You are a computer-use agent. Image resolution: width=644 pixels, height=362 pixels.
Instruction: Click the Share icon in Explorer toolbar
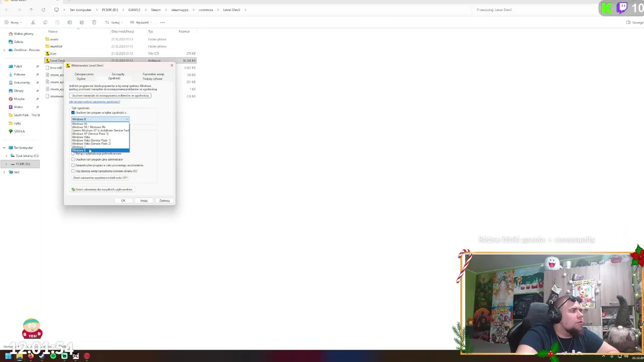[x=82, y=22]
